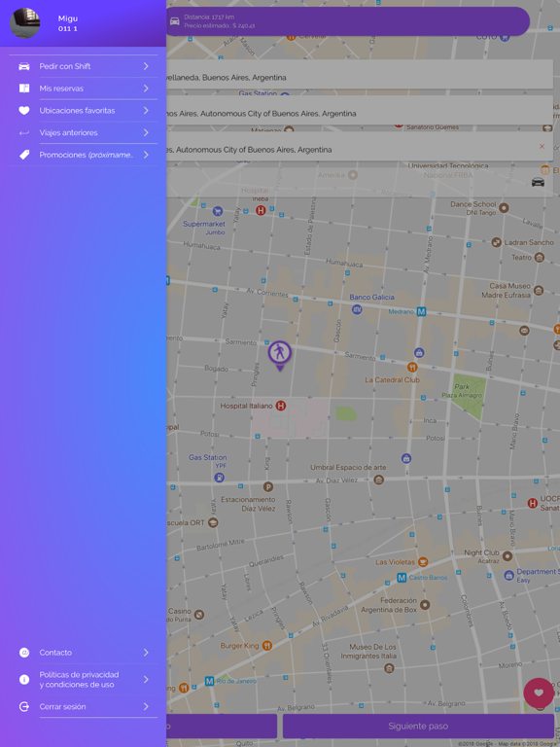560x747 pixels.
Task: Tap the pink heart favorite floating button
Action: [539, 693]
